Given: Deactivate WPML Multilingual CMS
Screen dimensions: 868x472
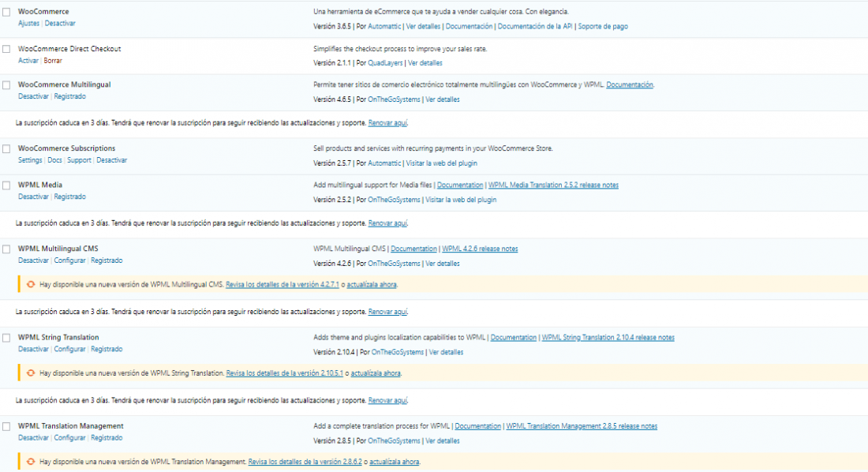Looking at the screenshot, I should click(33, 260).
